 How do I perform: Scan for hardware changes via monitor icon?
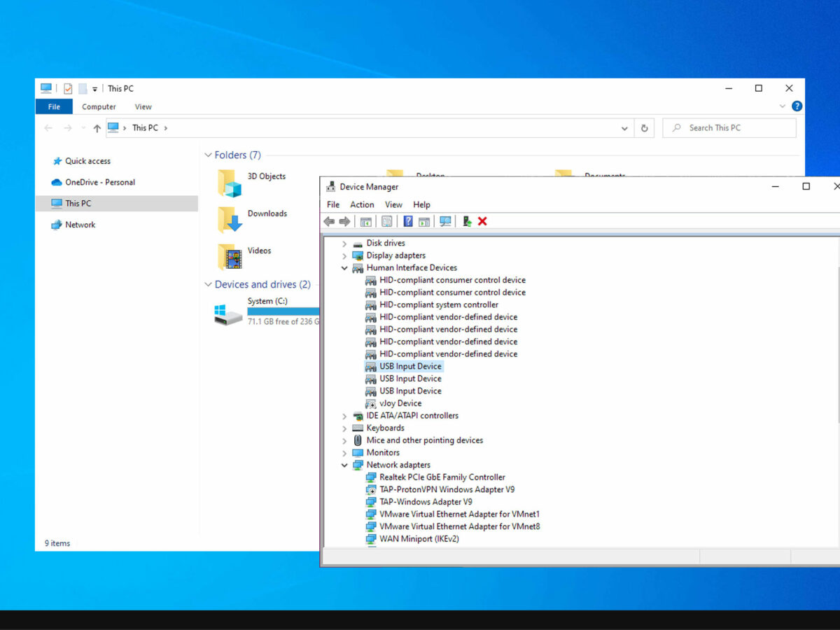[x=445, y=221]
